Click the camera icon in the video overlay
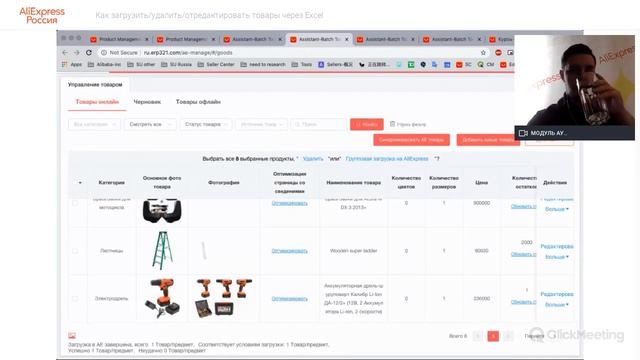 click(523, 133)
